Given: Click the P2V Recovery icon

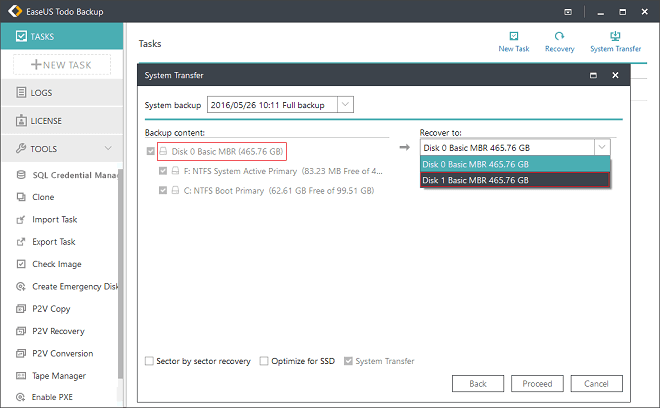Looking at the screenshot, I should 21,331.
